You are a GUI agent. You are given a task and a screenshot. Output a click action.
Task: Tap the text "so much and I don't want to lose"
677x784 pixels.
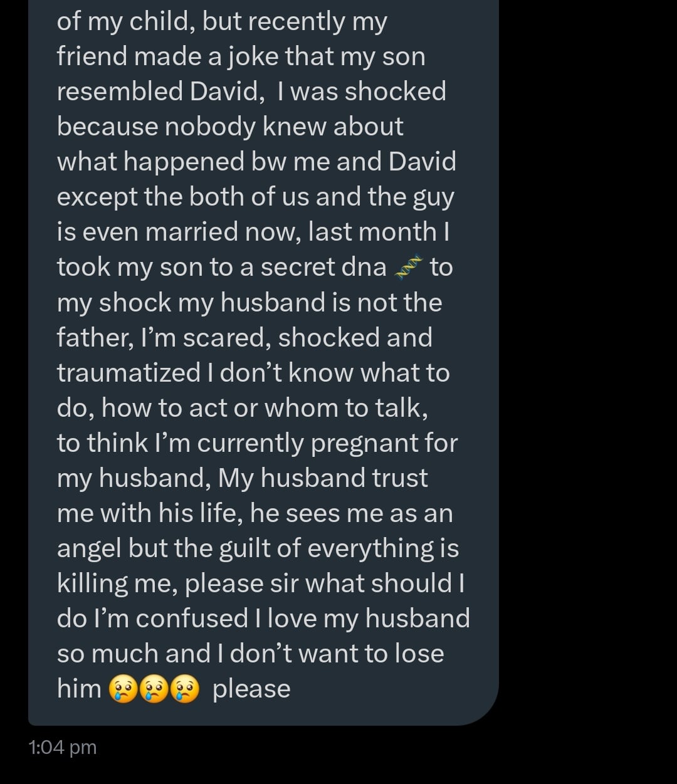click(250, 654)
